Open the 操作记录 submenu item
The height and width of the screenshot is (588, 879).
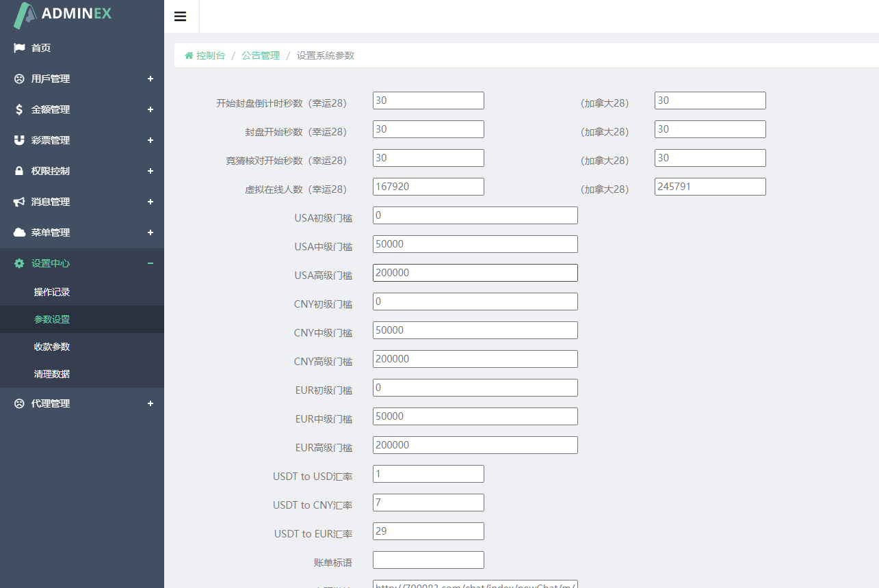point(52,292)
